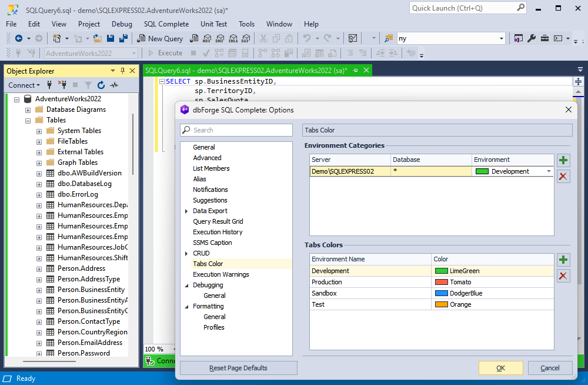Click Reset Page Defaults
This screenshot has width=588, height=385.
238,368
